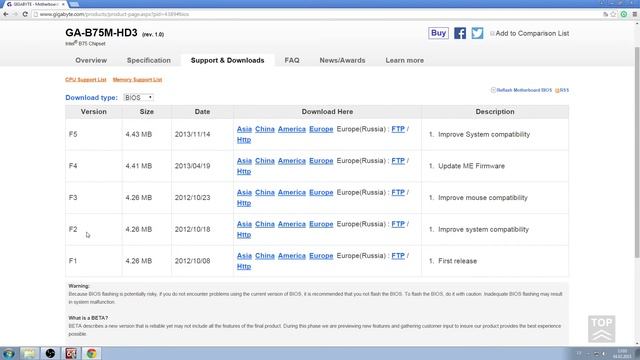Download F2 BIOS via Http link

tap(244, 235)
